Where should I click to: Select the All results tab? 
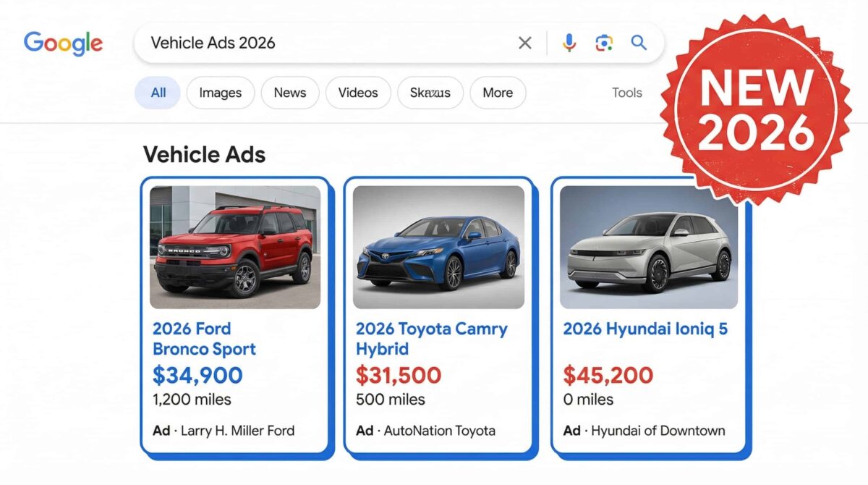[x=158, y=93]
